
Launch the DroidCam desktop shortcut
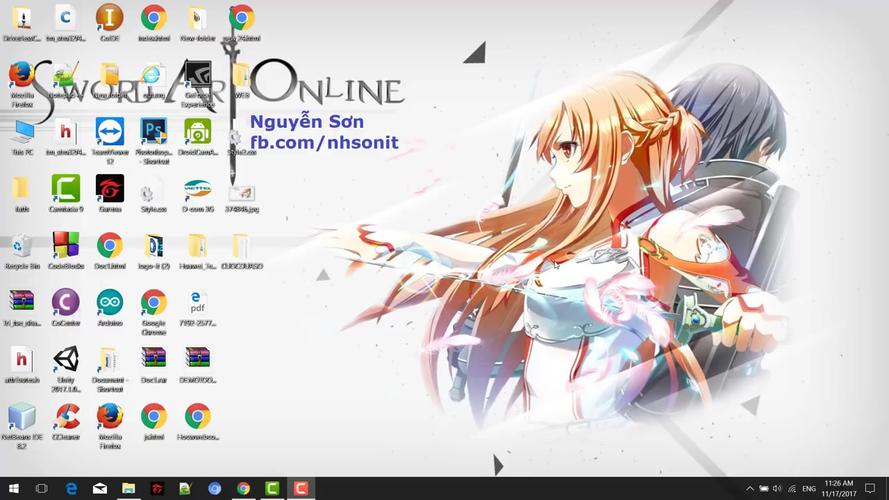point(197,132)
